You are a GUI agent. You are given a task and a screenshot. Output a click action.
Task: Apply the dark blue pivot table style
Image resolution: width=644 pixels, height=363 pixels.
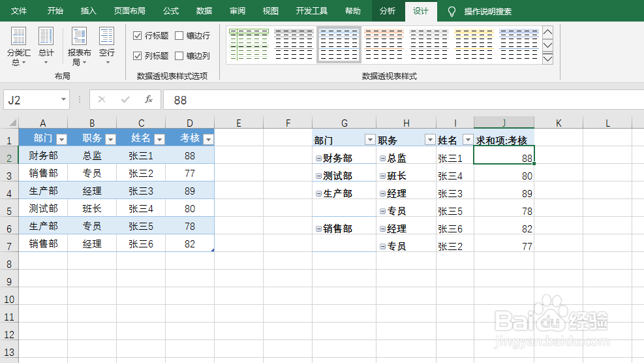(x=519, y=44)
